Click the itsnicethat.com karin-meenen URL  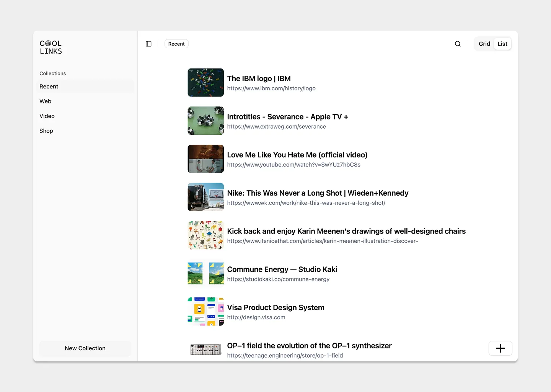[322, 241]
